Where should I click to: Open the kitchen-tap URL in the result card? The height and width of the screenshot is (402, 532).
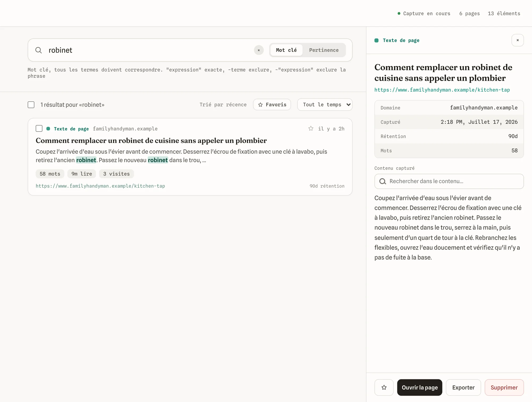point(100,186)
